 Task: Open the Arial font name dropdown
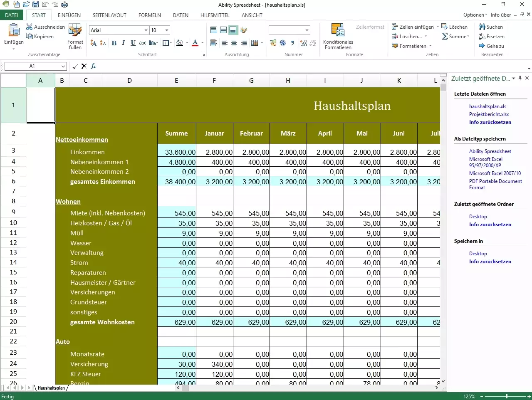(x=146, y=30)
